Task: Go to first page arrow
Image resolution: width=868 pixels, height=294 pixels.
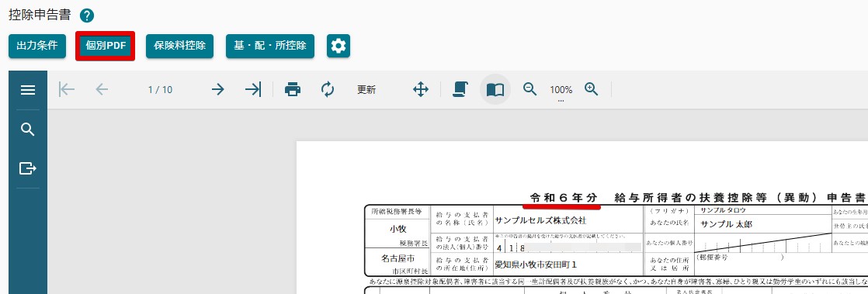Action: (x=67, y=89)
